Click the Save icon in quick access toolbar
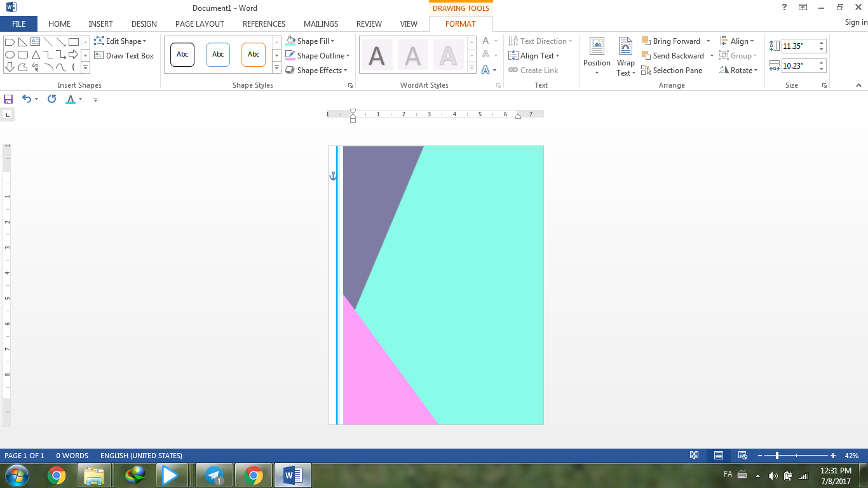868x488 pixels. [8, 99]
